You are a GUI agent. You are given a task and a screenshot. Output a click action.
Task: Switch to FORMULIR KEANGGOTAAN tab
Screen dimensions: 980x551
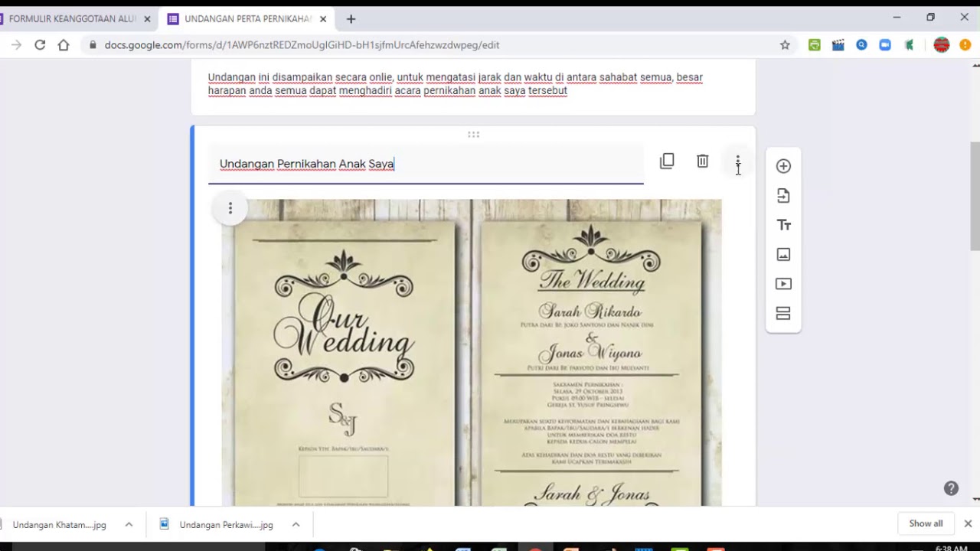pos(73,19)
